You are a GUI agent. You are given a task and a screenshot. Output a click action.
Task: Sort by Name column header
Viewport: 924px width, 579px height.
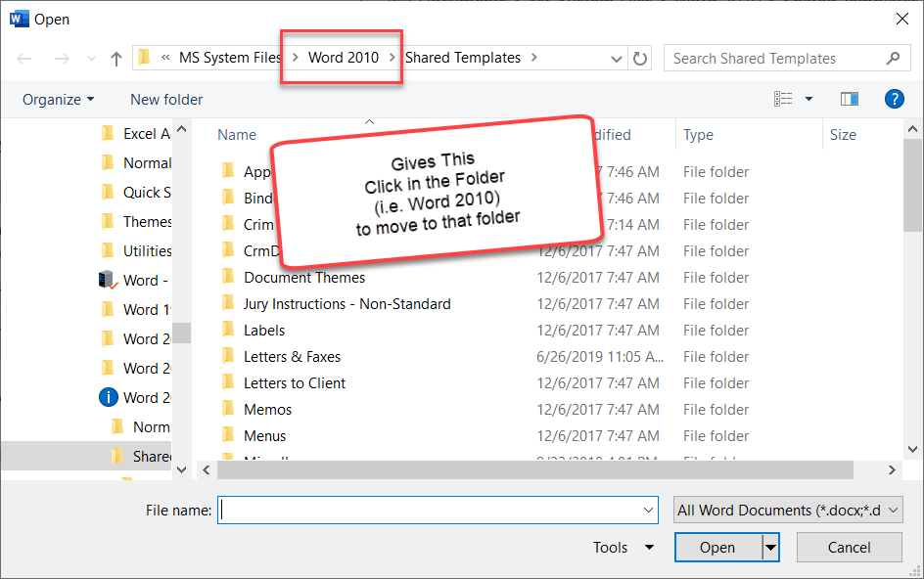(237, 135)
